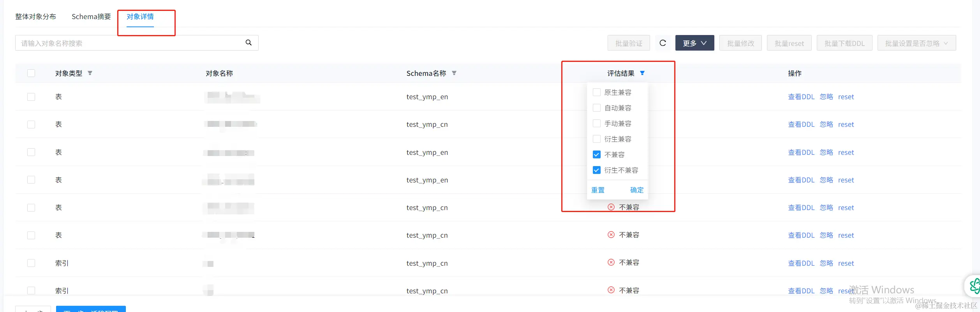Viewport: 980px width, 312px height.
Task: Toggle the select-all header checkbox
Action: 31,73
